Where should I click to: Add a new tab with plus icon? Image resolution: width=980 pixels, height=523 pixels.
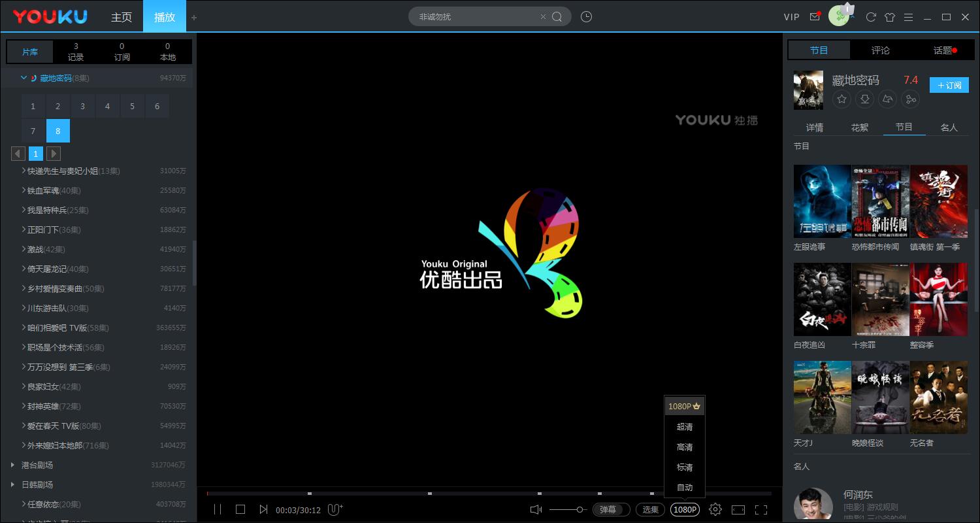194,18
